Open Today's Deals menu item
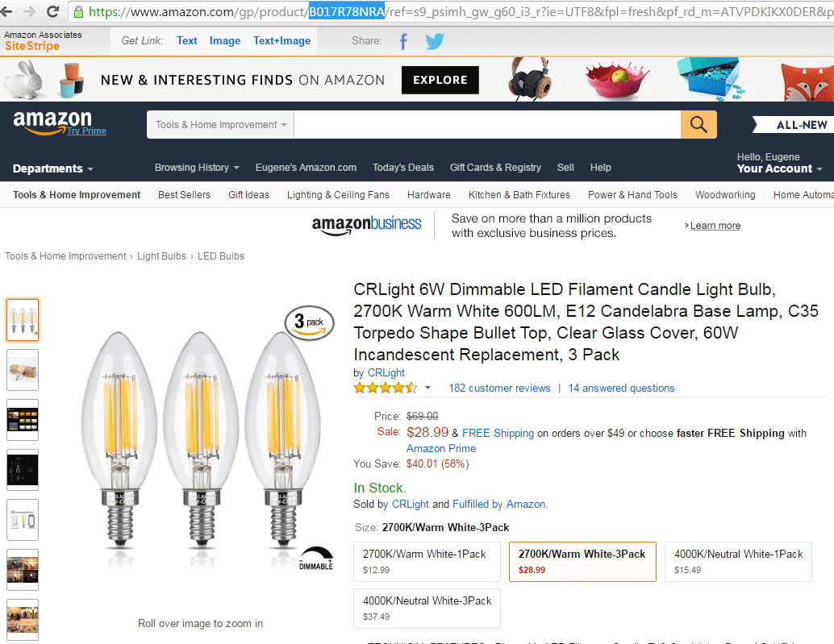The width and height of the screenshot is (834, 644). point(402,168)
